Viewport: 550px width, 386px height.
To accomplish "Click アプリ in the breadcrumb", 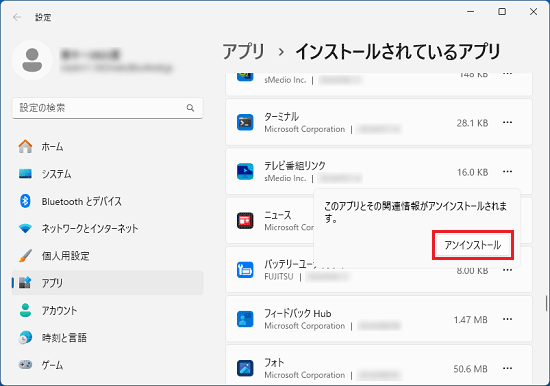I will click(x=243, y=52).
